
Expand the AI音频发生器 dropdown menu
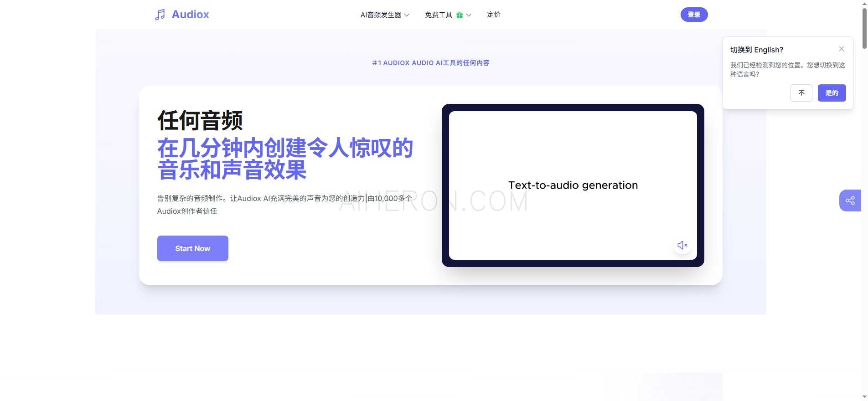coord(385,15)
